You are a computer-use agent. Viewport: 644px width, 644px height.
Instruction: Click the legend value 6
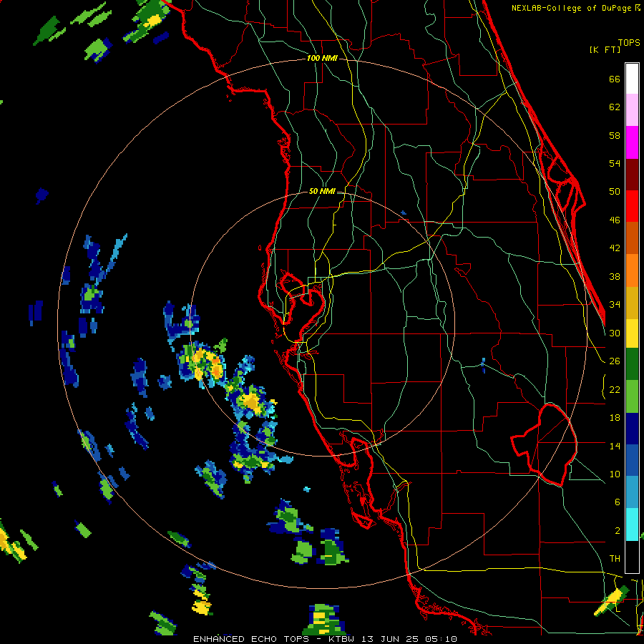617,502
